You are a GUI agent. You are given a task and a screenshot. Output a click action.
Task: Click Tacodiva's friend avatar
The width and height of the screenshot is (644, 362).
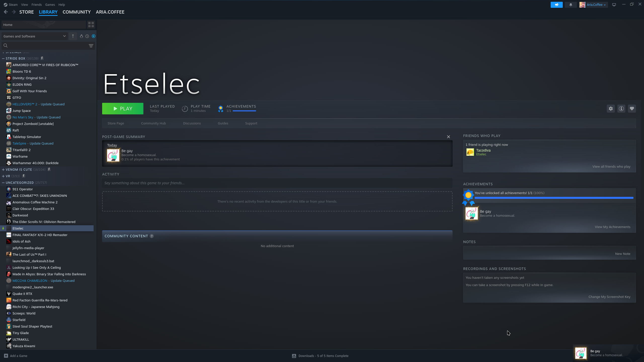[x=470, y=152]
